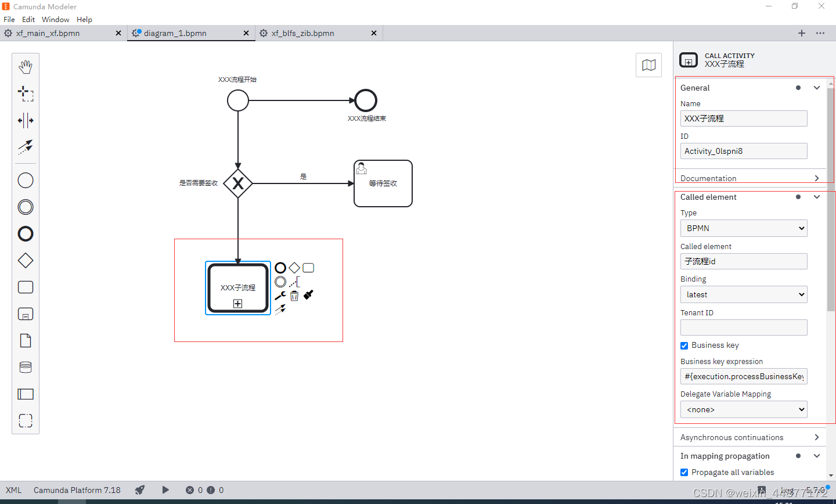The image size is (836, 504).
Task: Create a start event from palette
Action: pos(26,181)
